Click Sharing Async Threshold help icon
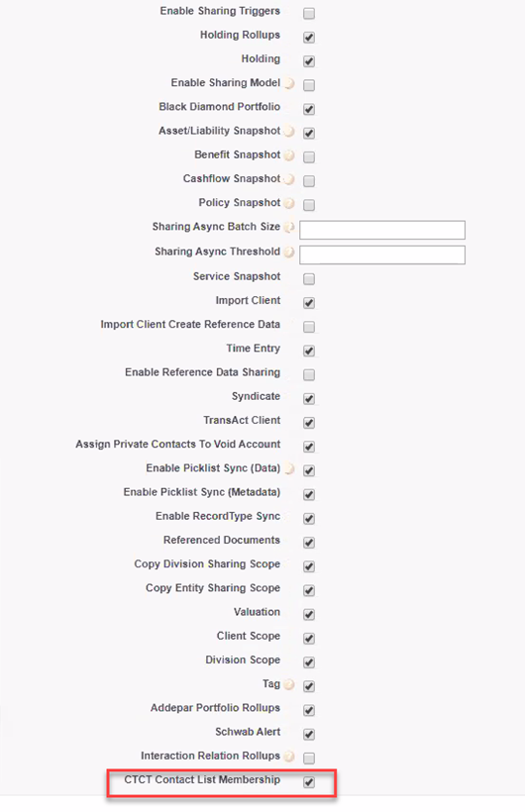Viewport: 525px width, 812px height. pos(289,253)
